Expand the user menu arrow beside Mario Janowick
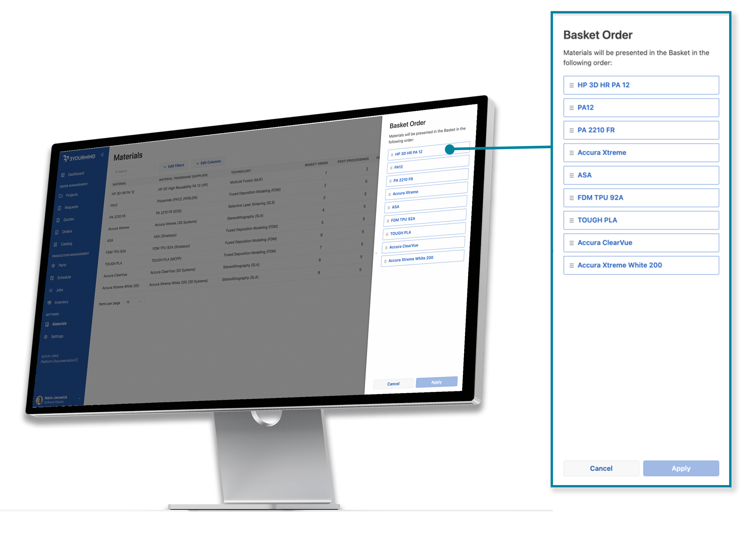756x533 pixels. coord(79,398)
